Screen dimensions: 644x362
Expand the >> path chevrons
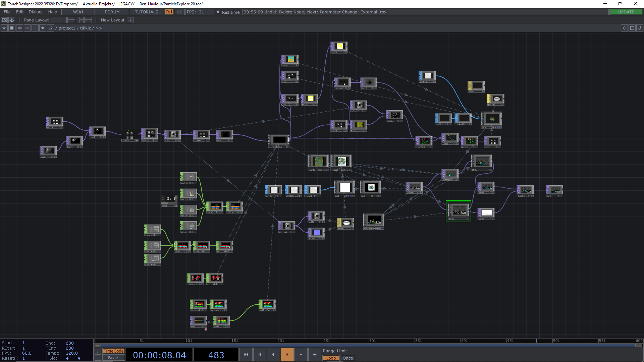[99, 28]
